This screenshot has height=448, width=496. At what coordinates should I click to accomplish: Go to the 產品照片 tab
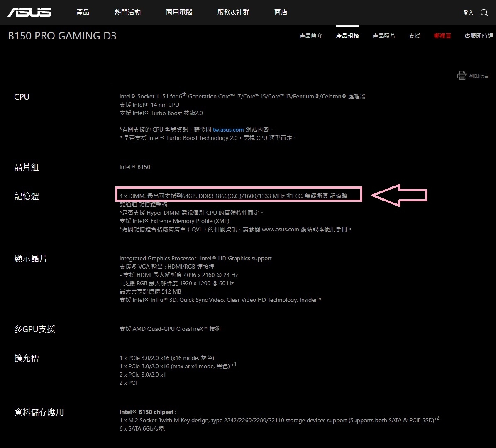coord(384,36)
